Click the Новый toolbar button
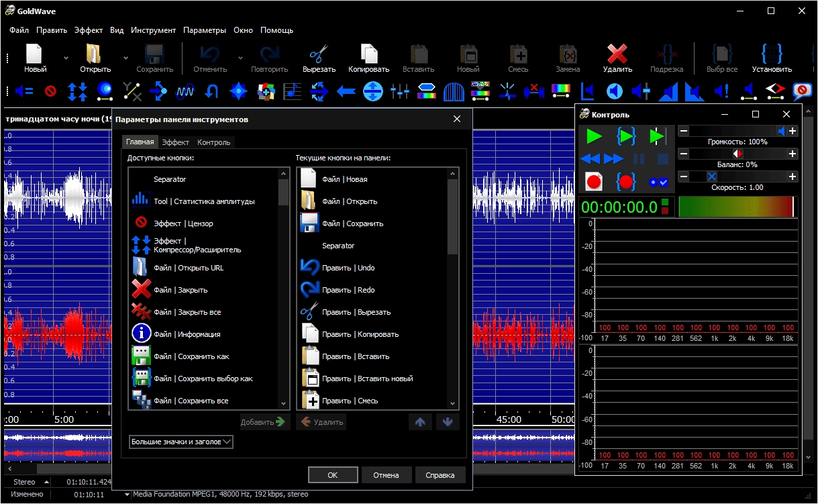 pos(35,58)
